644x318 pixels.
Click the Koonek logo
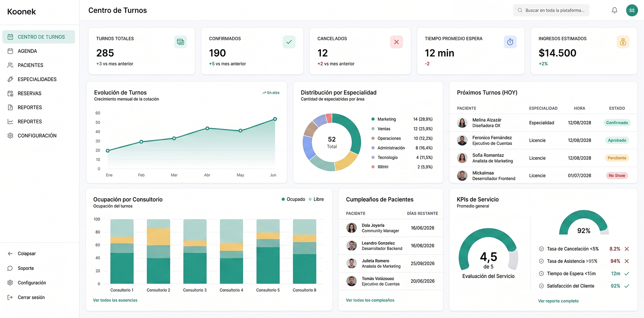click(22, 12)
